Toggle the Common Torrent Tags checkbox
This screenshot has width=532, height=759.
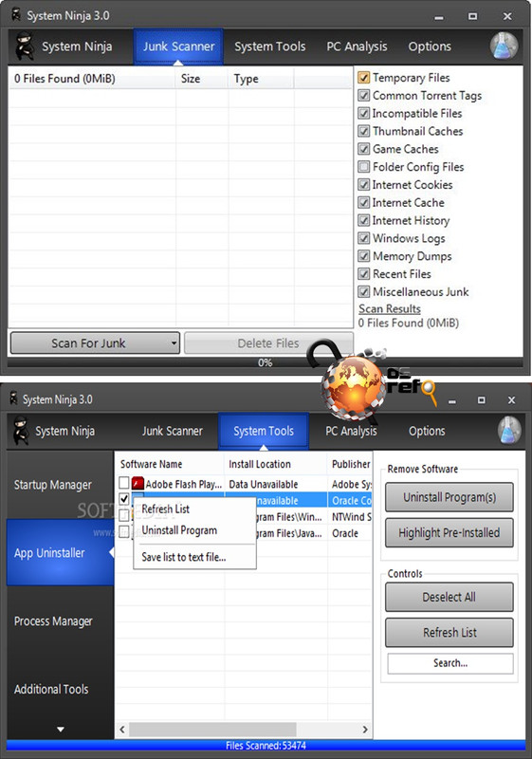click(x=364, y=96)
